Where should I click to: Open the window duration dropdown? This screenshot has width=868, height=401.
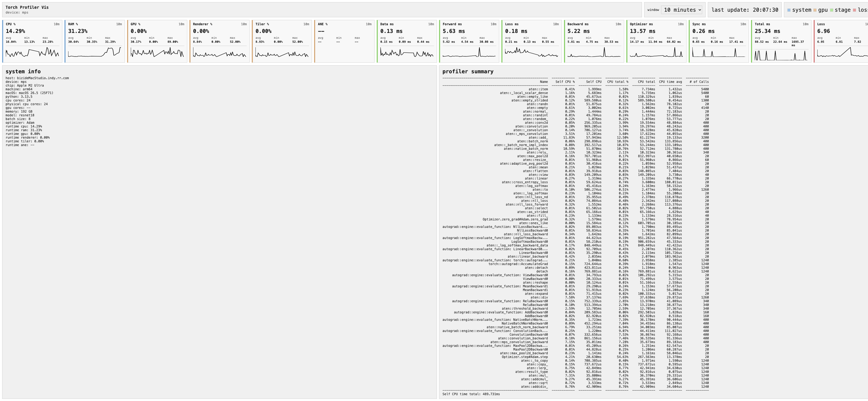[682, 10]
